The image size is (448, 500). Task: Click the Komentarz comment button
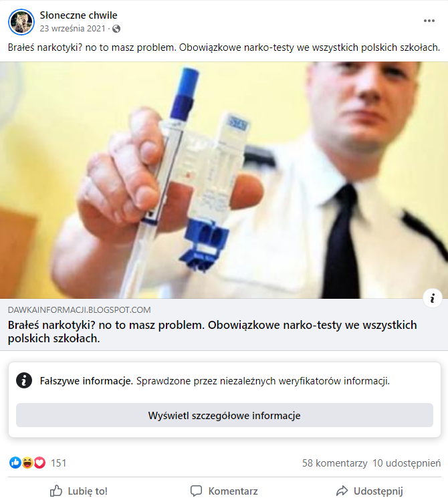coord(224,491)
